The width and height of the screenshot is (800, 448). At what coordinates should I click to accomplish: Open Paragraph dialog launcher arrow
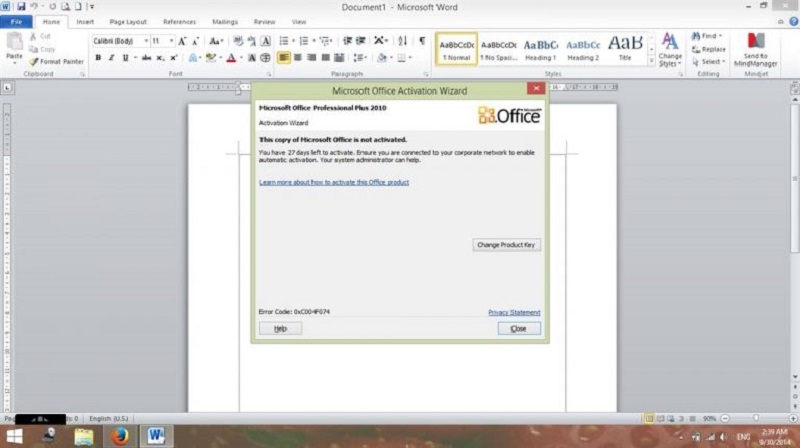[x=426, y=74]
